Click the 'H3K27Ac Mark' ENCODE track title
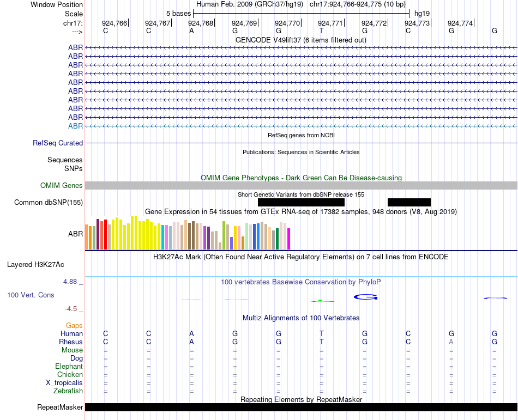The height and width of the screenshot is (420, 518). coord(301,257)
